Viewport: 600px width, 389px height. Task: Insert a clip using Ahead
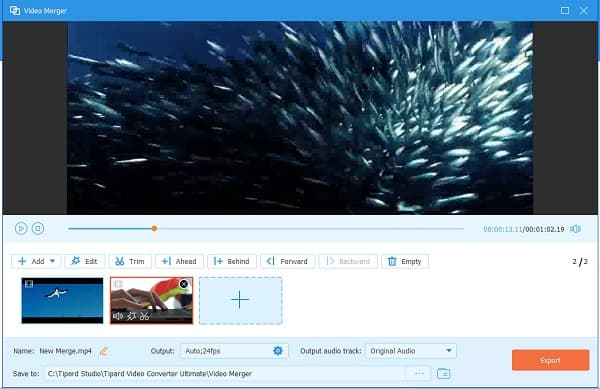179,261
